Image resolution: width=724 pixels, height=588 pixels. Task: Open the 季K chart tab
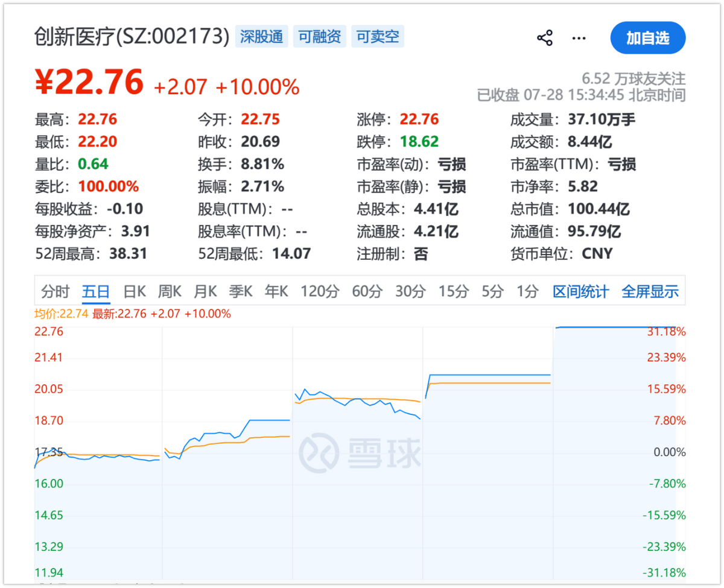pyautogui.click(x=240, y=292)
